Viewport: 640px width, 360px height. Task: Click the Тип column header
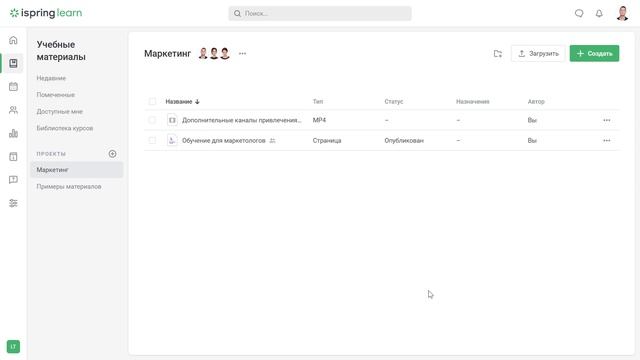pyautogui.click(x=318, y=102)
